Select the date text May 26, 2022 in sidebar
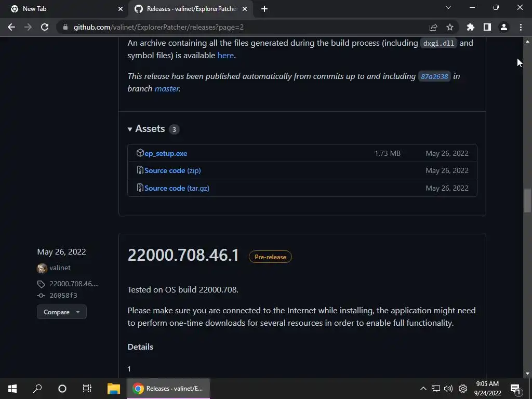 pos(61,252)
